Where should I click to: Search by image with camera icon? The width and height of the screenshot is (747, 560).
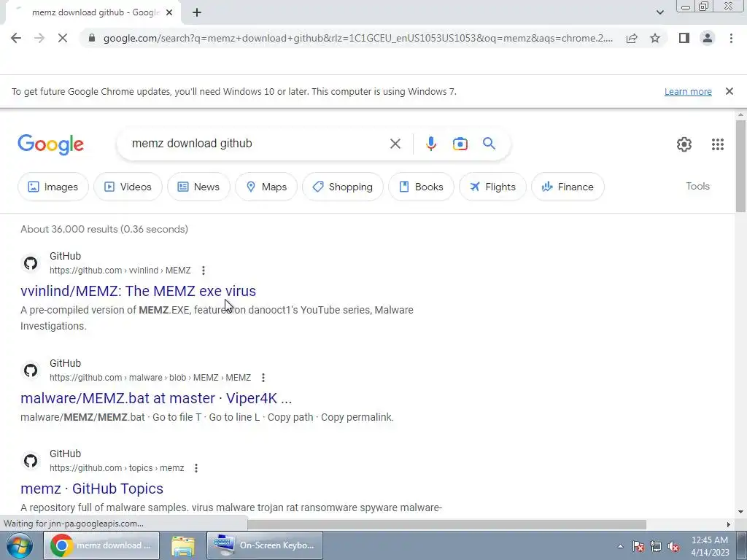(460, 144)
